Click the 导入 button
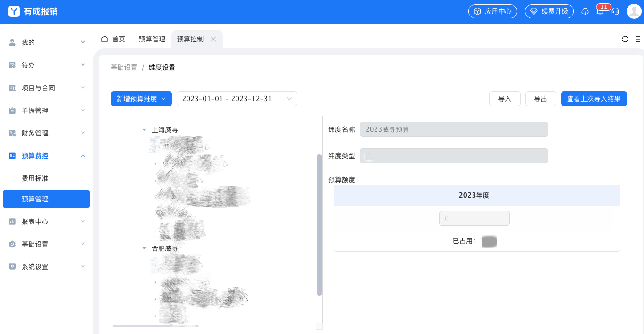644x334 pixels. tap(505, 99)
